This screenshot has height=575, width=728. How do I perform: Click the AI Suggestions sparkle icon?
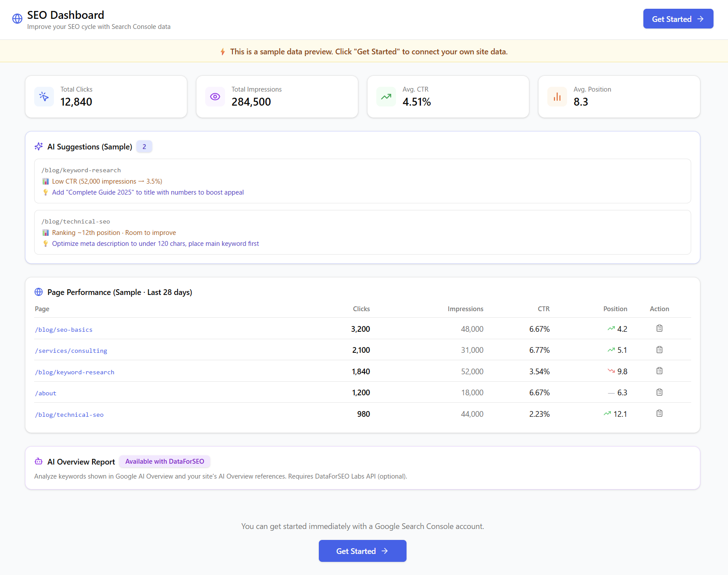tap(39, 146)
